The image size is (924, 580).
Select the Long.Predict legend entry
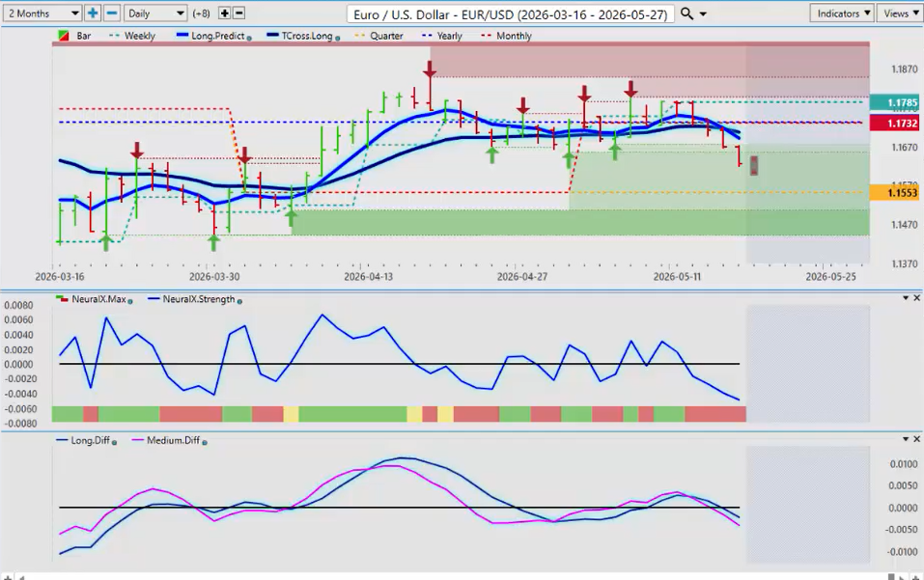coord(210,36)
